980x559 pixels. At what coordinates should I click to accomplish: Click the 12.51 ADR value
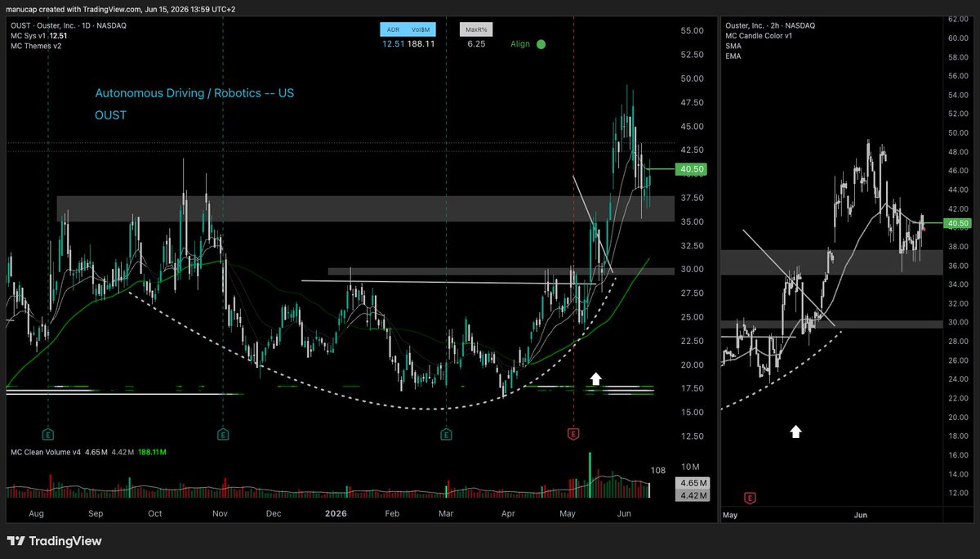[394, 44]
